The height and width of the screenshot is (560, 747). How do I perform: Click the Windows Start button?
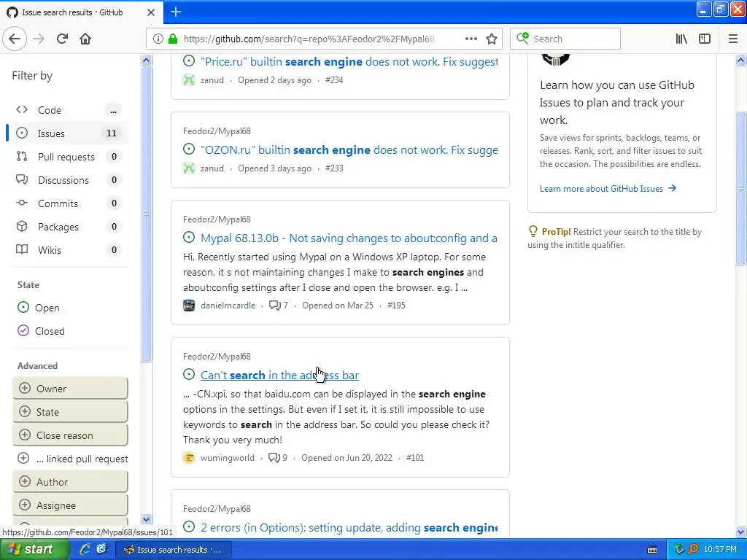(34, 550)
